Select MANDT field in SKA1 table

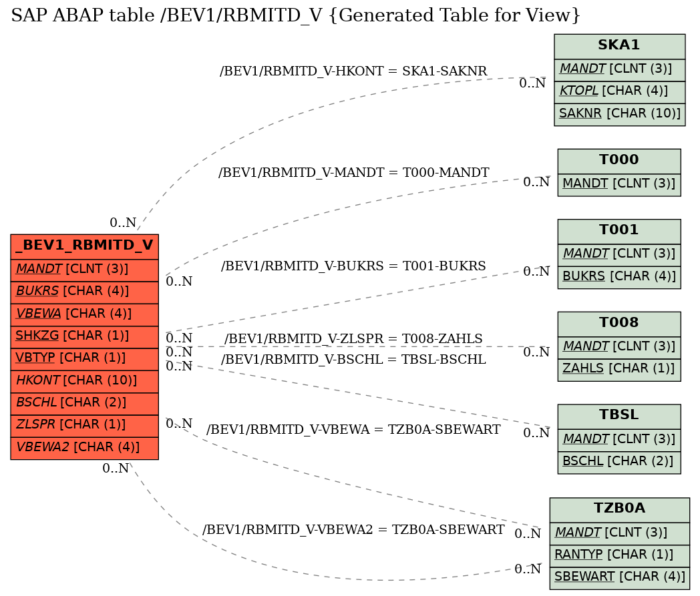click(620, 70)
